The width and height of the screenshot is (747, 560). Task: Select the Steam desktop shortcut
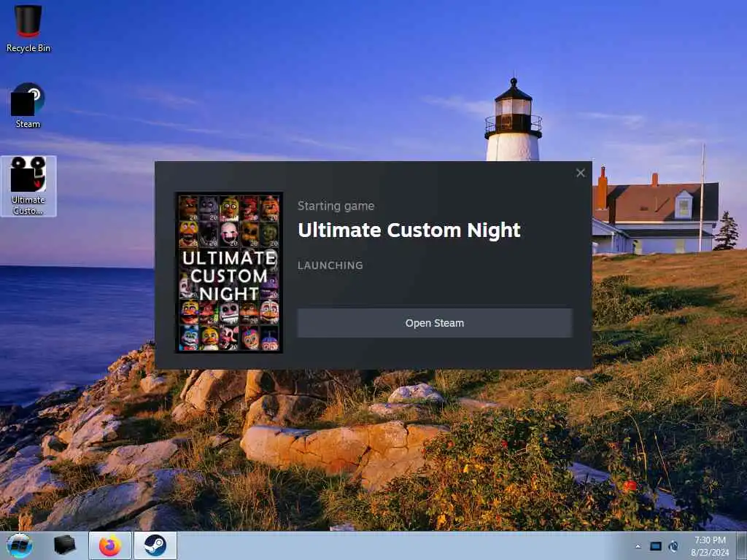pyautogui.click(x=28, y=105)
